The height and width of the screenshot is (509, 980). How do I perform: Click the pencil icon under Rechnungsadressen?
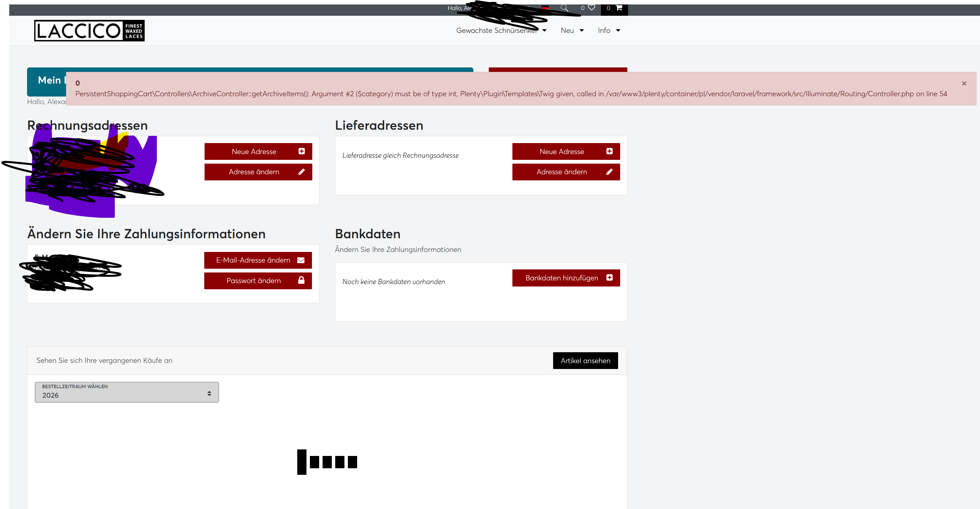301,172
